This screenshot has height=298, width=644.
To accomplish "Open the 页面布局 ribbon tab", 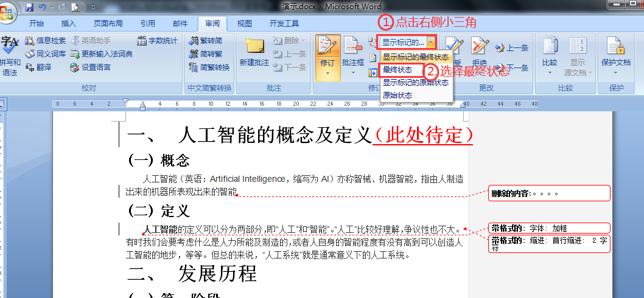I will tap(108, 24).
